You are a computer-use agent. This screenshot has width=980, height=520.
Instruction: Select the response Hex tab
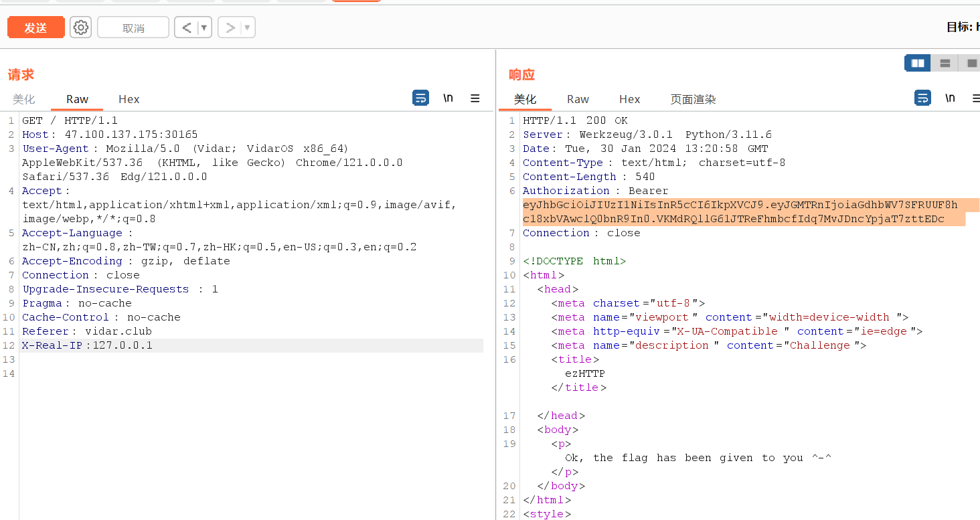[629, 99]
